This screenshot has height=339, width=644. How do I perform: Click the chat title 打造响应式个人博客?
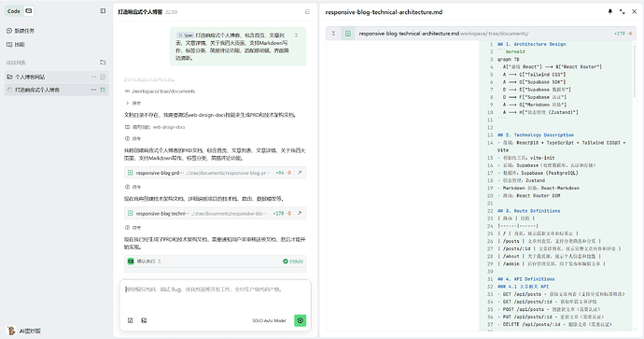point(140,12)
